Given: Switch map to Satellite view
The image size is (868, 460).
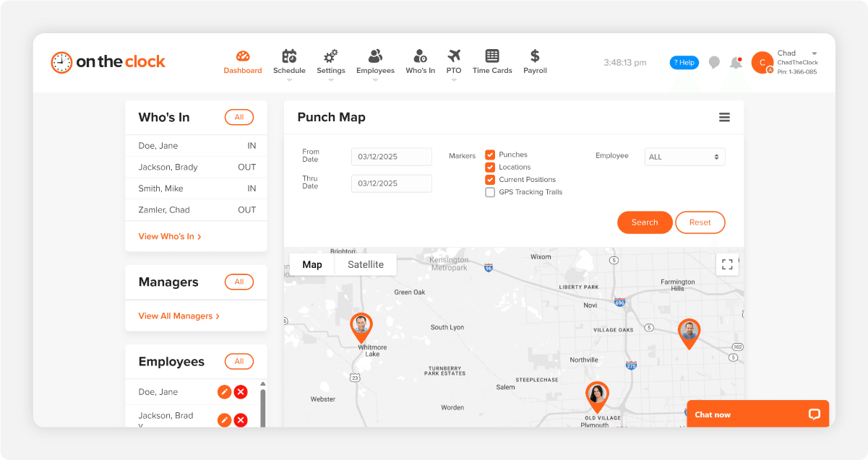Looking at the screenshot, I should 366,264.
